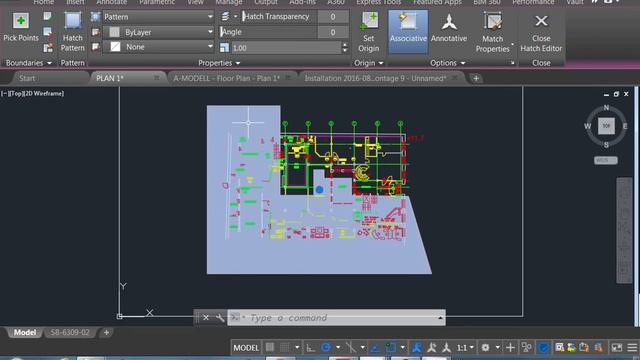Click the isolate objects status icon
Screen dimensions: 640x360
coord(527,348)
